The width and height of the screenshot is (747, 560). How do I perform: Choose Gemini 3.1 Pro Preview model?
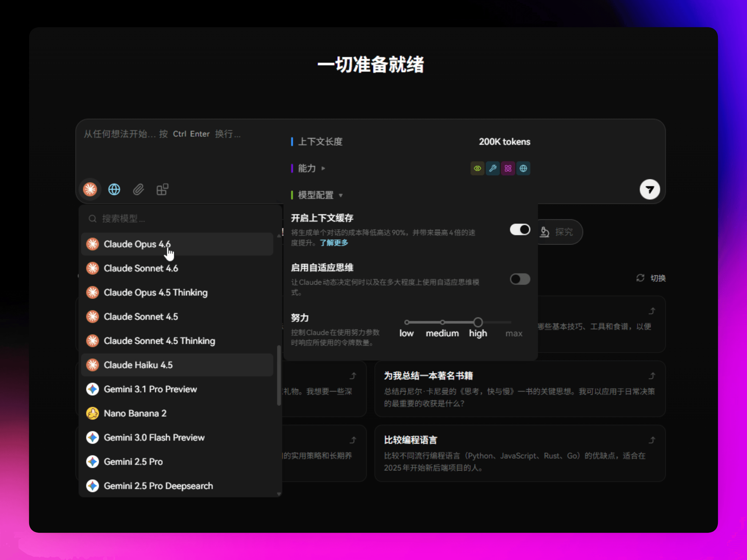click(150, 389)
